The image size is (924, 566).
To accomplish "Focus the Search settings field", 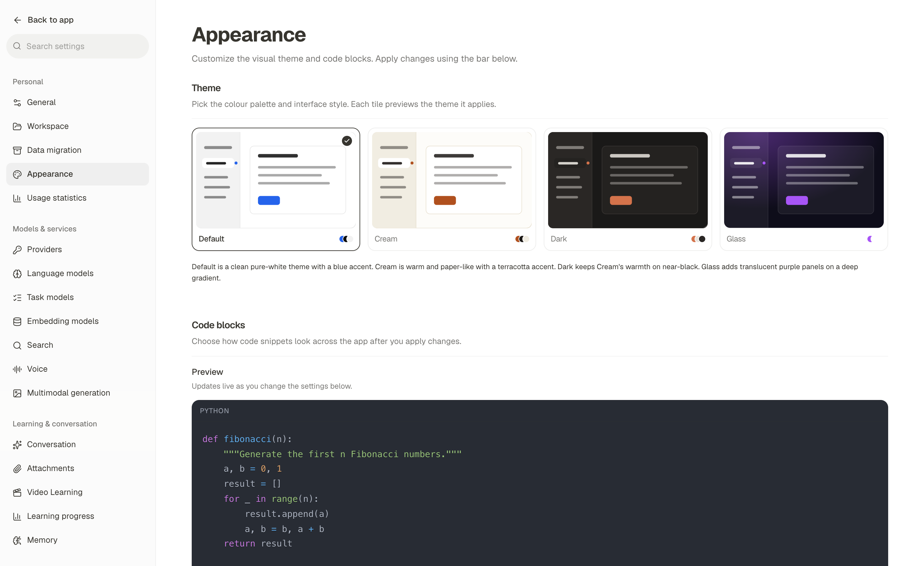I will click(78, 46).
